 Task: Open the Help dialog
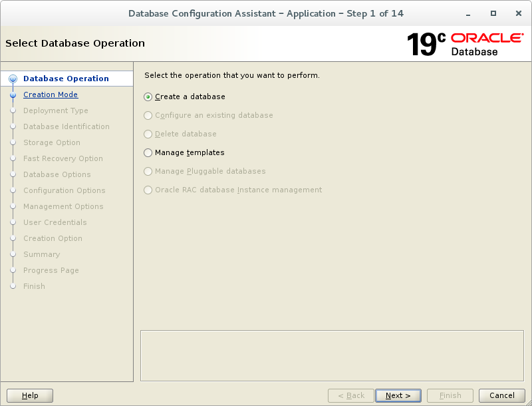click(x=30, y=395)
